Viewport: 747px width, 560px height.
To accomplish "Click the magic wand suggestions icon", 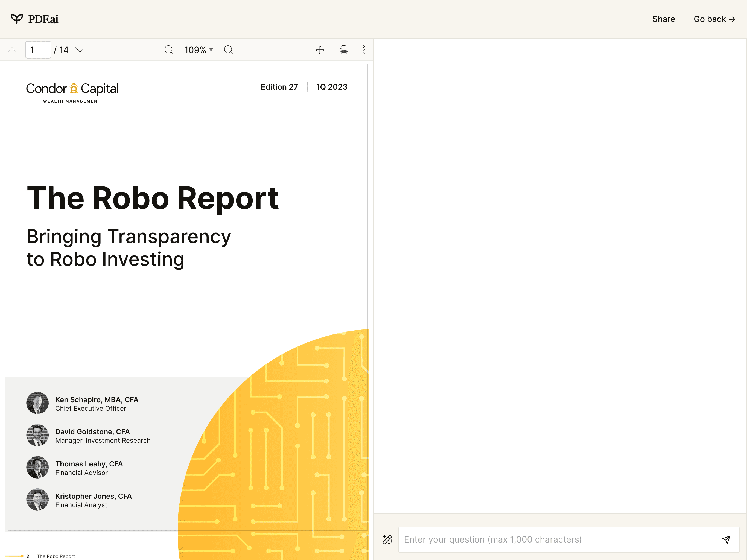I will (387, 539).
